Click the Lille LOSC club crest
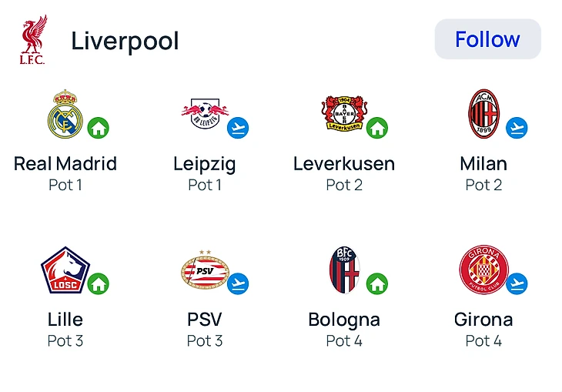 tap(65, 270)
